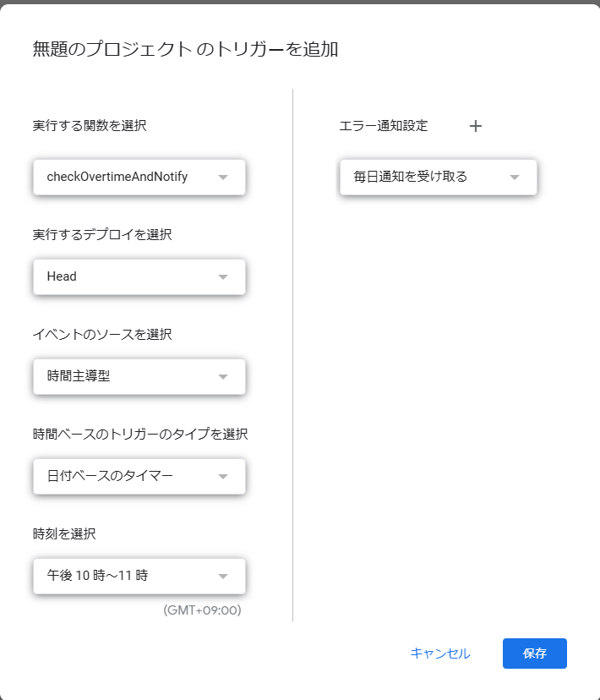This screenshot has height=700, width=600.
Task: Expand the 時間主導型 event source selector
Action: pyautogui.click(x=139, y=377)
